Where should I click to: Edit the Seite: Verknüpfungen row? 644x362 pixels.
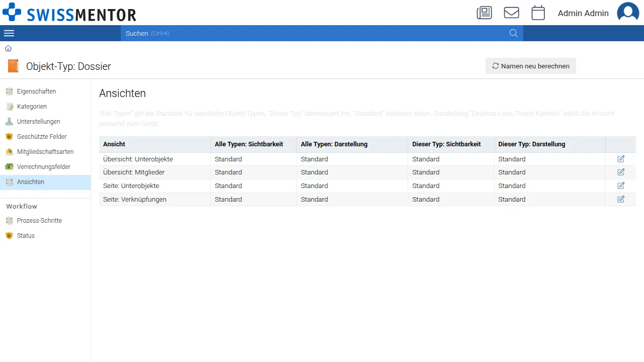click(x=621, y=199)
